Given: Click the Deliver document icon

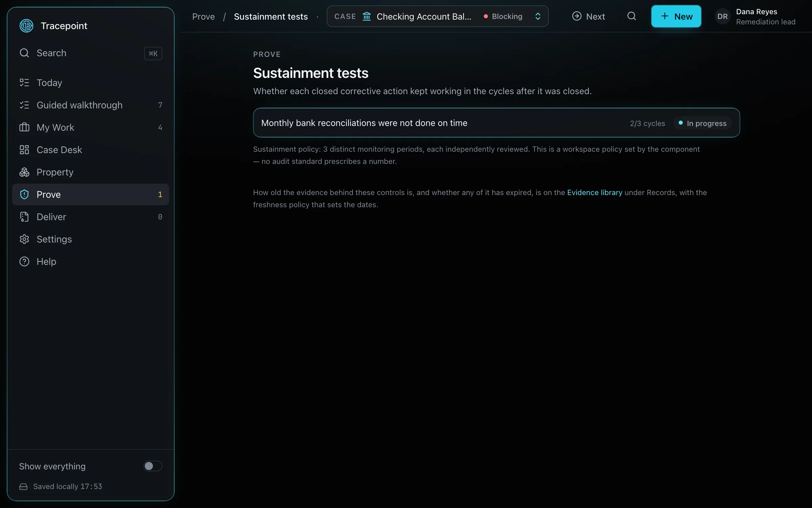Looking at the screenshot, I should (x=24, y=217).
